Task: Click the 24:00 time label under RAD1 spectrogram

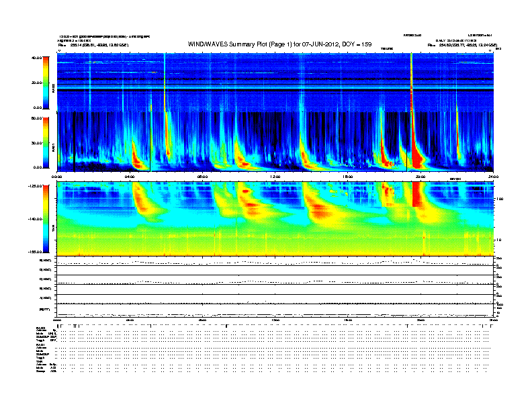Action: tap(493, 177)
